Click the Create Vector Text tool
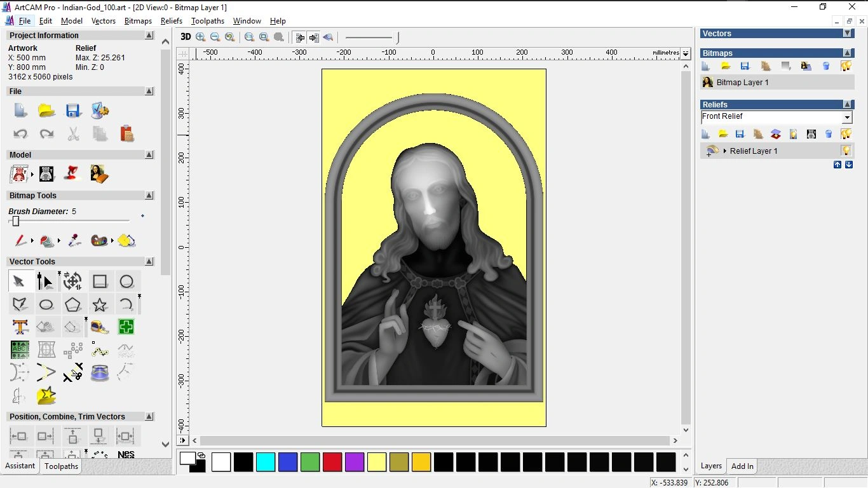 tap(20, 327)
